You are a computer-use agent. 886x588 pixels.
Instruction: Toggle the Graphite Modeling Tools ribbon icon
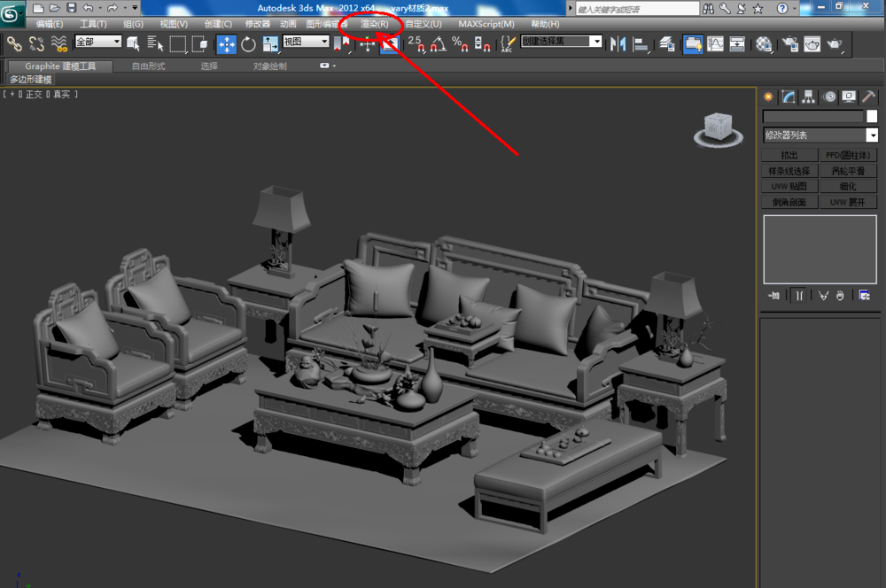point(693,44)
